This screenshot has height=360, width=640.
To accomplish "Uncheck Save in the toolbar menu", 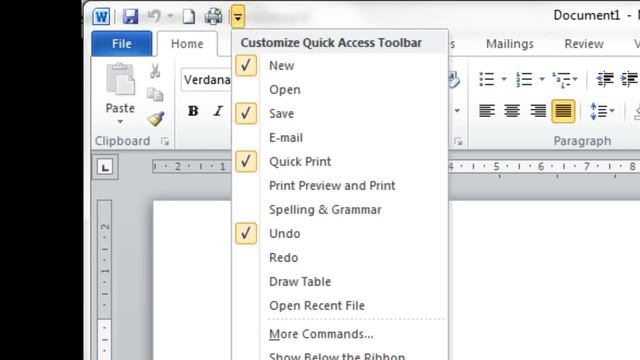I will [x=340, y=113].
